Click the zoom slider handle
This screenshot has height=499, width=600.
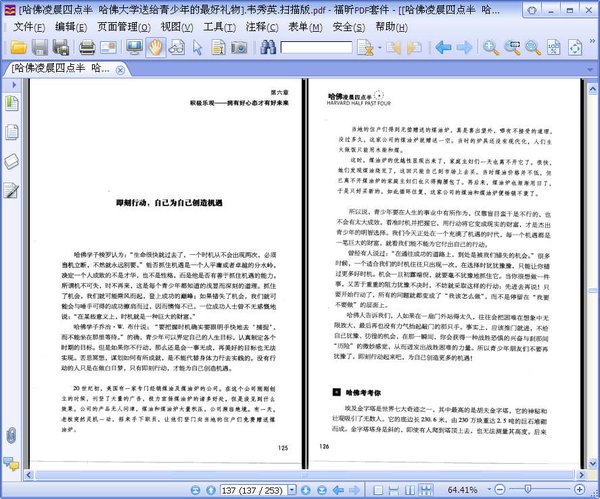(527, 489)
